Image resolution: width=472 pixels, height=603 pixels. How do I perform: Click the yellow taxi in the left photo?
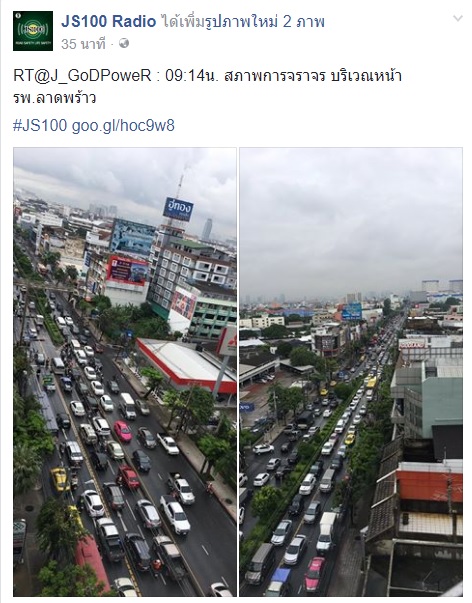tap(60, 479)
